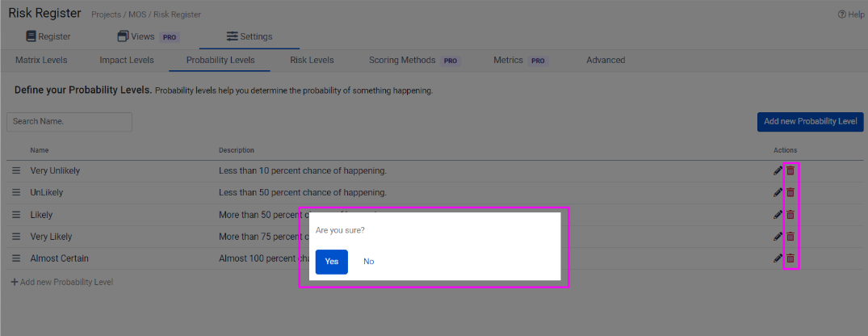Open the Register top tab
Image resolution: width=868 pixels, height=336 pixels.
48,36
